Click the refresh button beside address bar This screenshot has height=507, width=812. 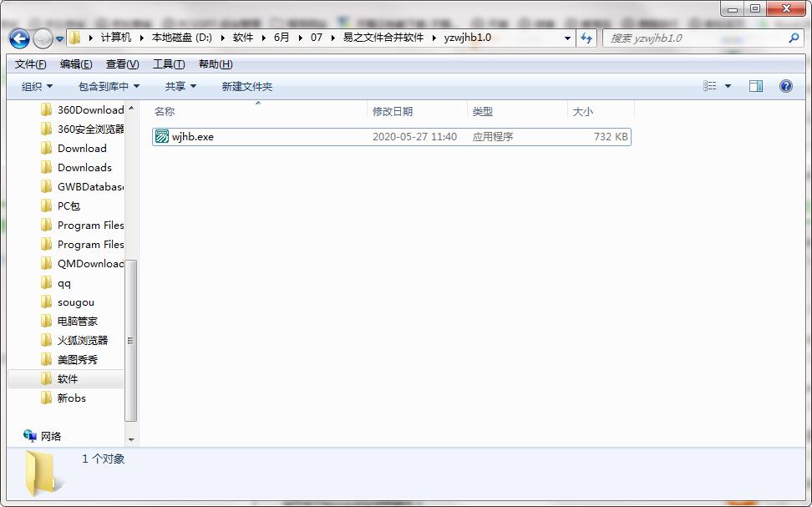point(586,38)
